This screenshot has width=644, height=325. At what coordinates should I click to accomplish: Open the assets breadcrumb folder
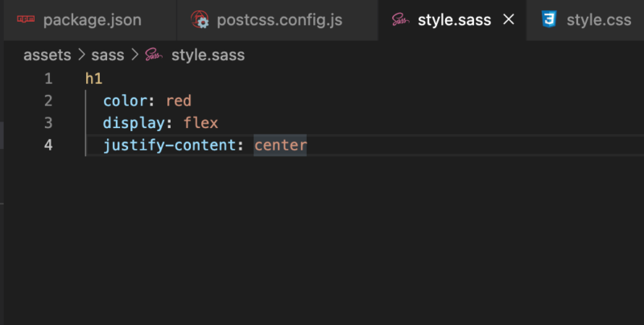[47, 55]
